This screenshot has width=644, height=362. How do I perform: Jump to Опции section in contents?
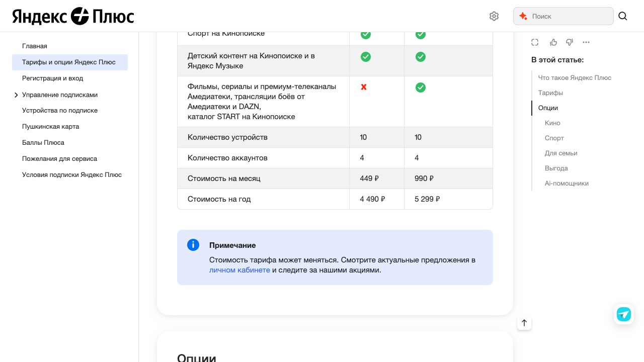548,108
